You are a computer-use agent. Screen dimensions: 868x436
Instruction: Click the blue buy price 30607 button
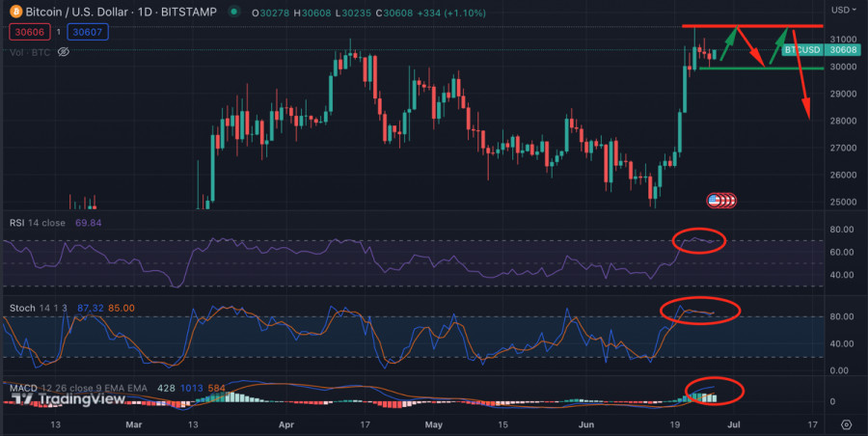click(89, 32)
